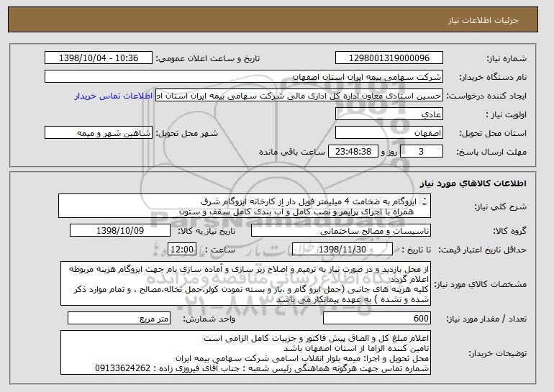554x392 pixels.
Task: Select the شماره نیاز field 1298001319000096
Action: (389, 58)
